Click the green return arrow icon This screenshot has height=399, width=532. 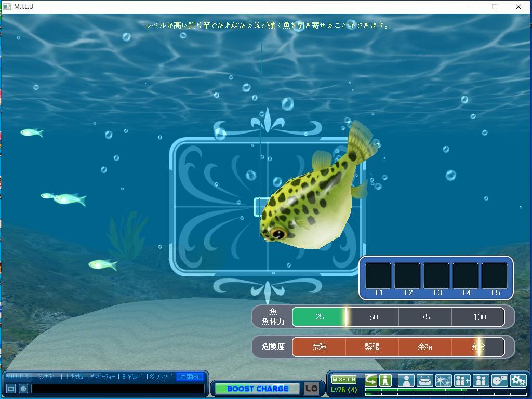coord(371,380)
